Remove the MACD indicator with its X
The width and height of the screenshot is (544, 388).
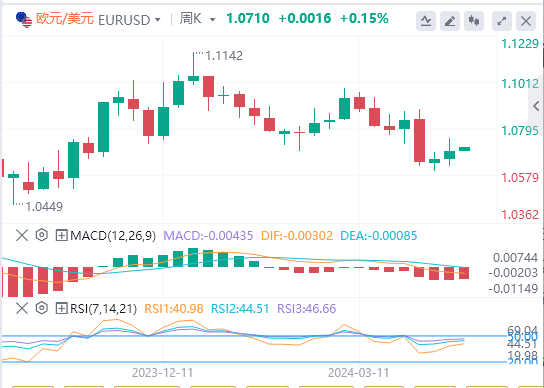point(22,236)
